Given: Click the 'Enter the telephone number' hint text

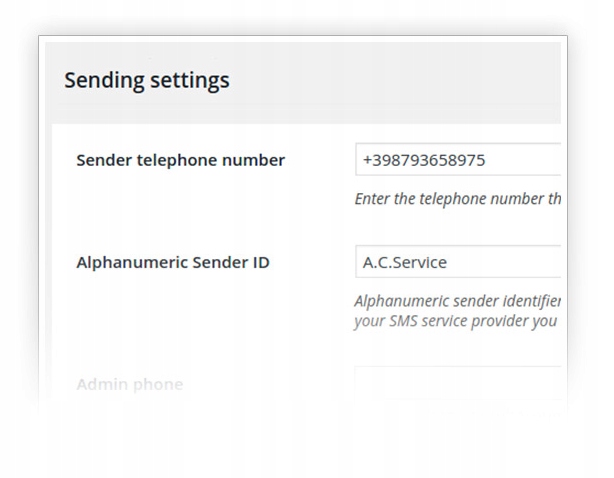Looking at the screenshot, I should (457, 199).
